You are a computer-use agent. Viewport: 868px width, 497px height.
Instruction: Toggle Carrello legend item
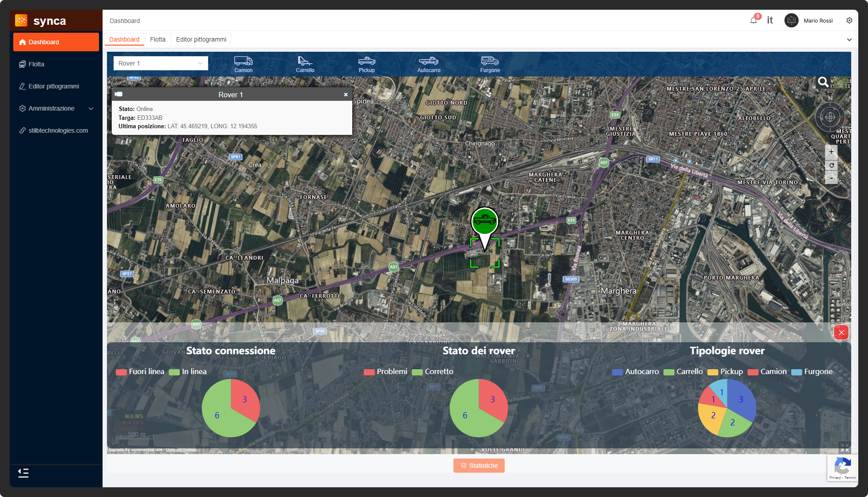point(683,372)
